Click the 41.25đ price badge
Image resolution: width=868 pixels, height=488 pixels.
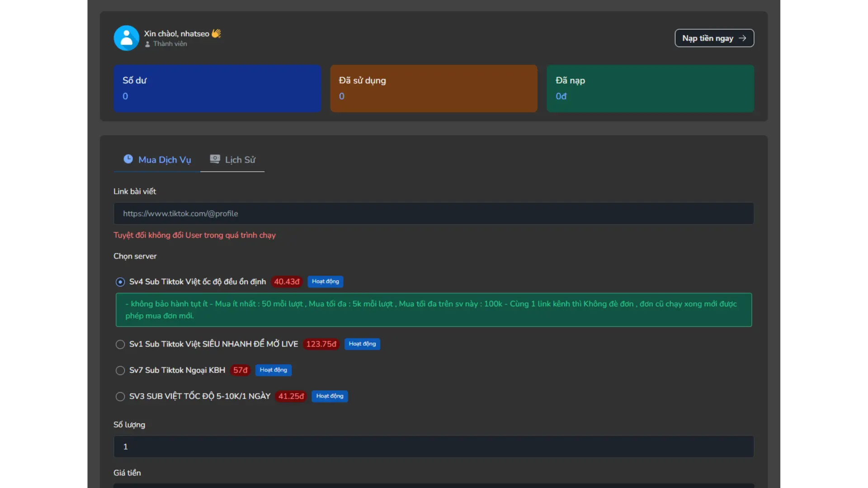click(291, 396)
